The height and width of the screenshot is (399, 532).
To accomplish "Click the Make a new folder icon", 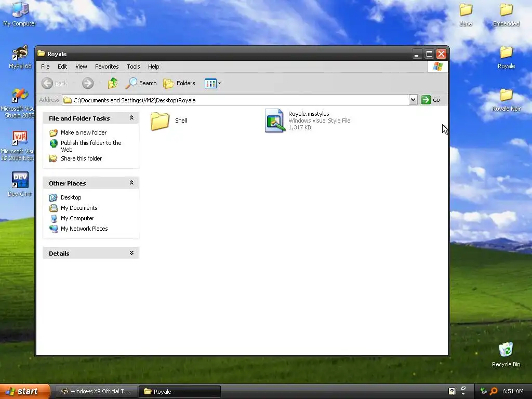I will 54,132.
